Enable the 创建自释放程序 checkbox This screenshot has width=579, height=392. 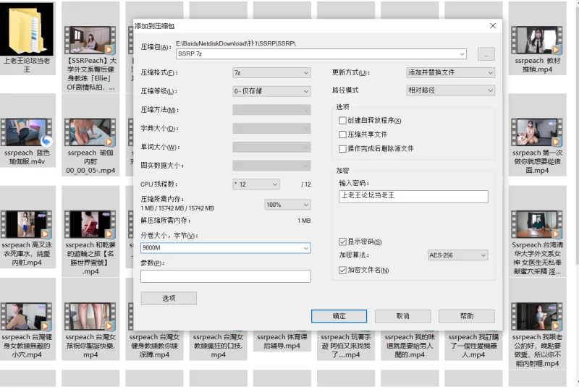coord(342,121)
